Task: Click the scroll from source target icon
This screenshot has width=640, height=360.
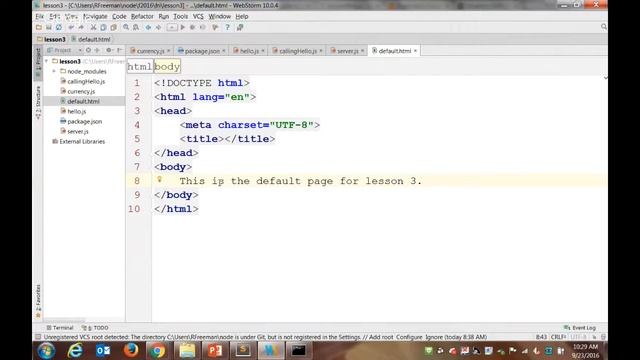Action: tap(88, 50)
